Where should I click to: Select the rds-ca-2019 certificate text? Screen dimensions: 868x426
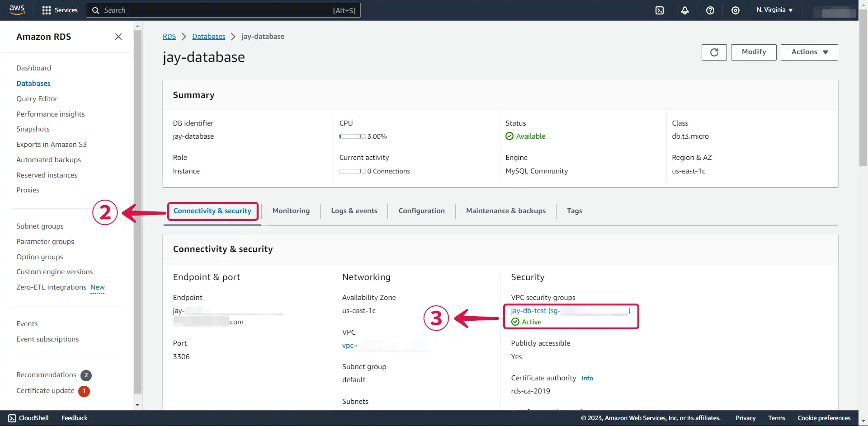(531, 391)
